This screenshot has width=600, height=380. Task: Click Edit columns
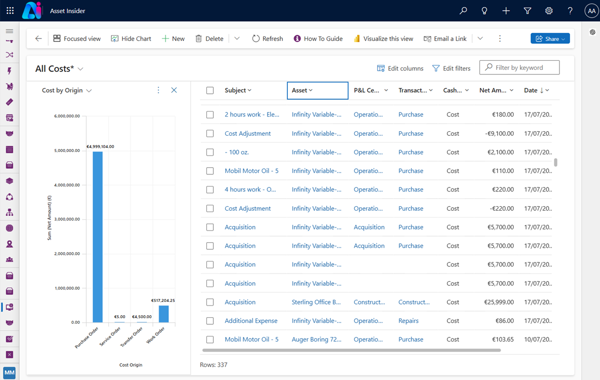click(400, 68)
